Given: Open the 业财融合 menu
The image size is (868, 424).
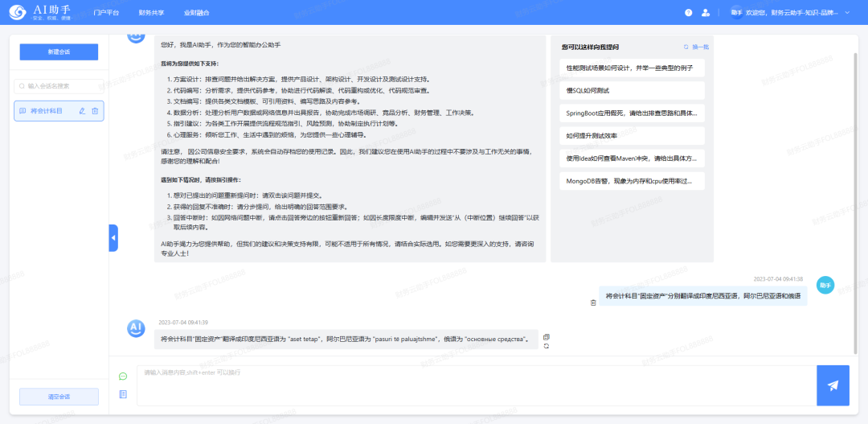Looking at the screenshot, I should coord(197,12).
